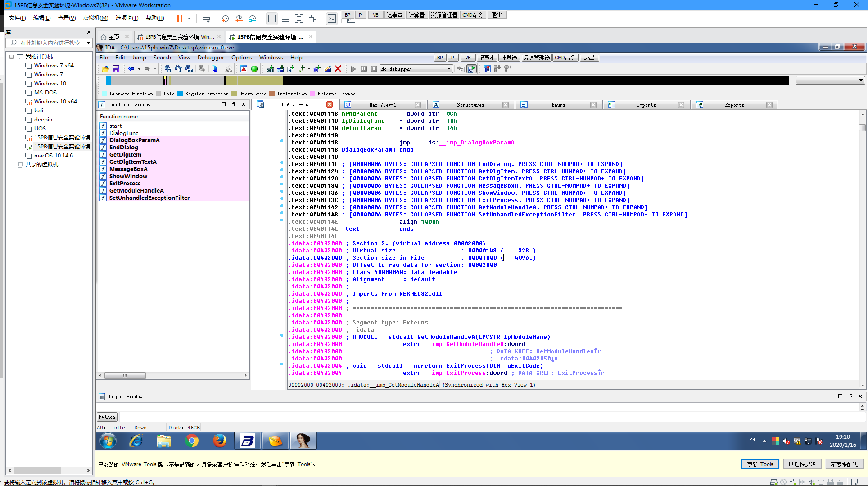The height and width of the screenshot is (486, 868).
Task: Switch to Hex View-1 tab
Action: point(382,105)
